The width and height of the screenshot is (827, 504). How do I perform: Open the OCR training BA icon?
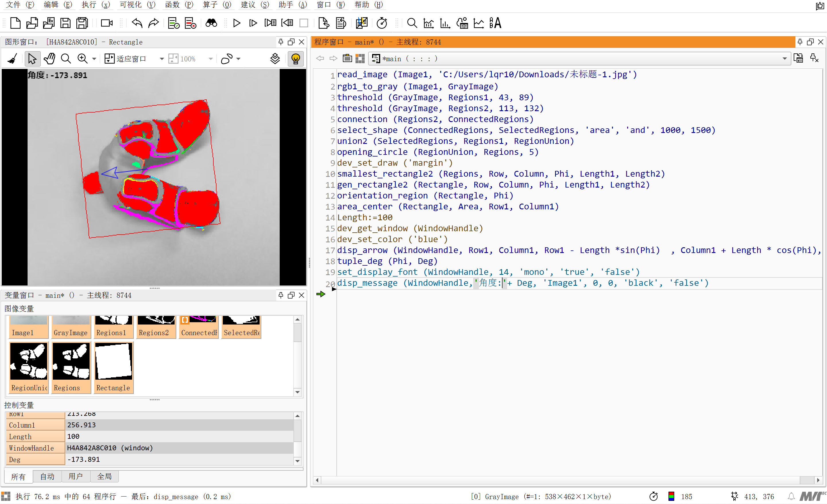pyautogui.click(x=495, y=23)
